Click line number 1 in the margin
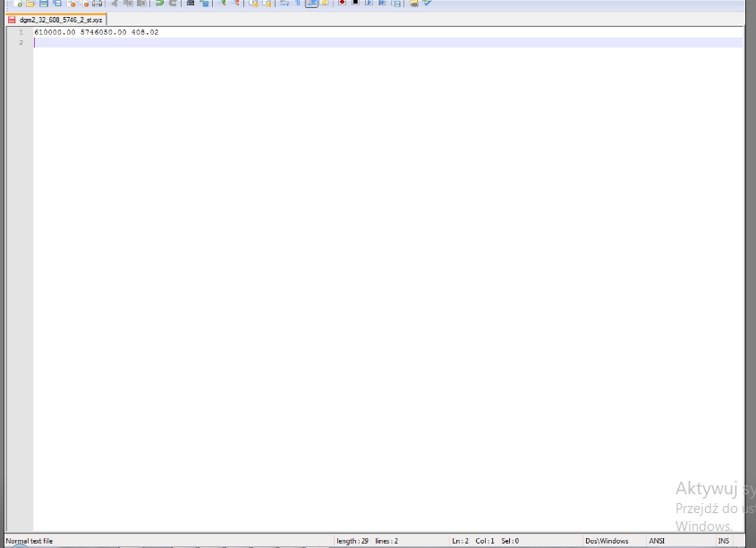The width and height of the screenshot is (756, 548). tap(21, 32)
